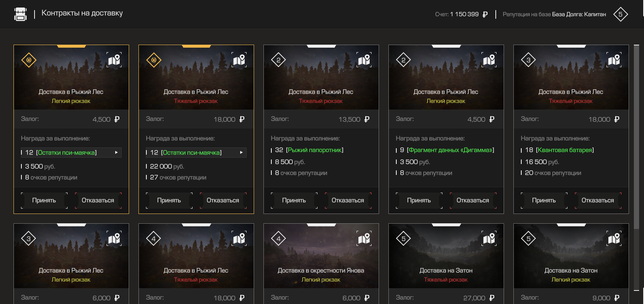Click map icon on Затон Тяжелый рюкзак card
644x304 pixels.
click(489, 238)
